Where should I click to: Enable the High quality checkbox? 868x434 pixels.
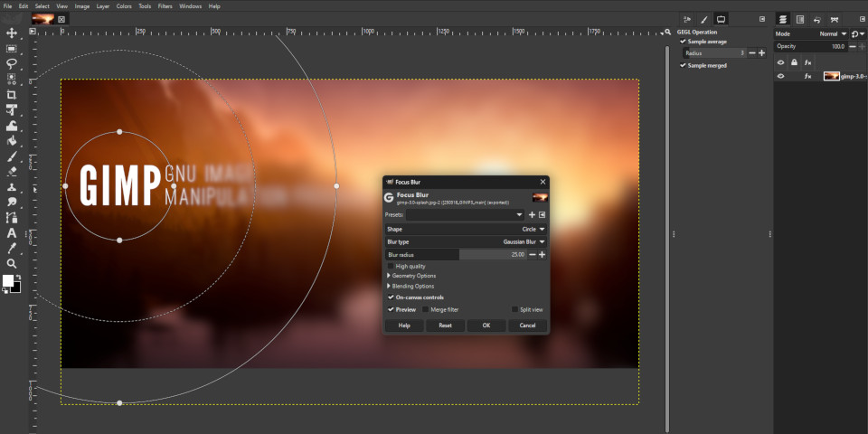pyautogui.click(x=391, y=266)
